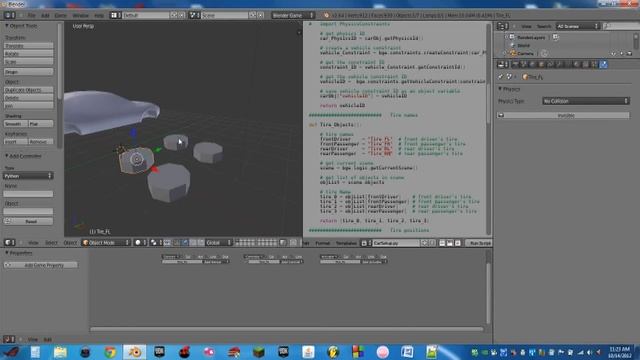Open the Help menu in the Blender header
This screenshot has width=640, height=360.
99,16
